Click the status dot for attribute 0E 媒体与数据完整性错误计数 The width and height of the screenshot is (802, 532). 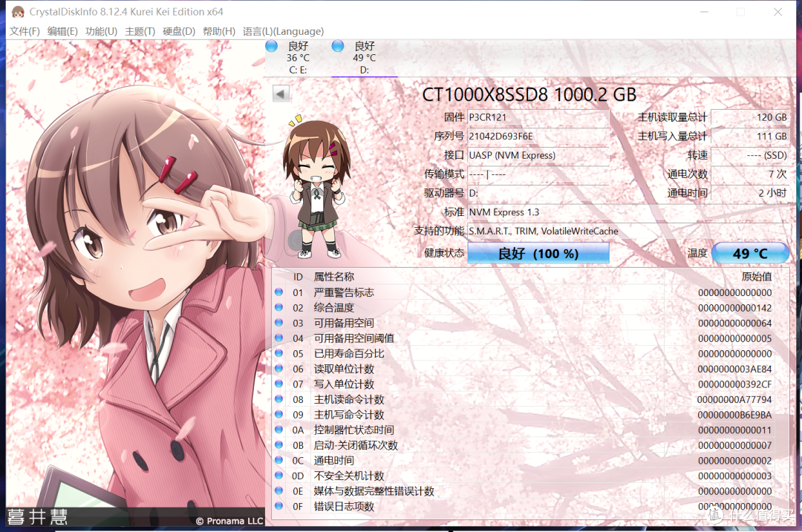(x=278, y=490)
